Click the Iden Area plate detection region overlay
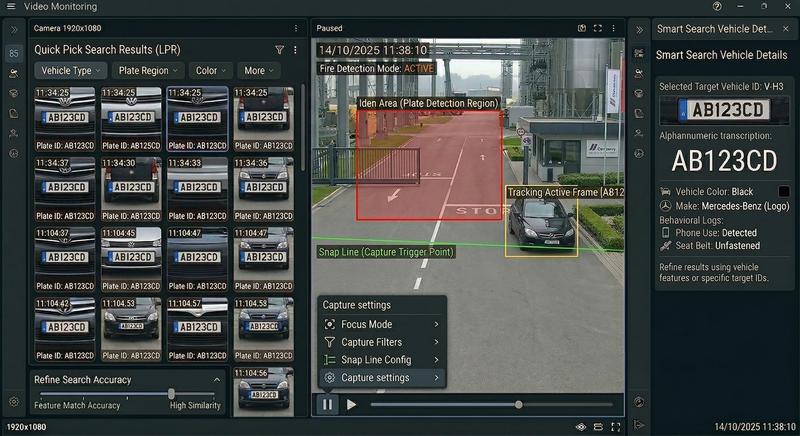The height and width of the screenshot is (436, 800). click(429, 165)
